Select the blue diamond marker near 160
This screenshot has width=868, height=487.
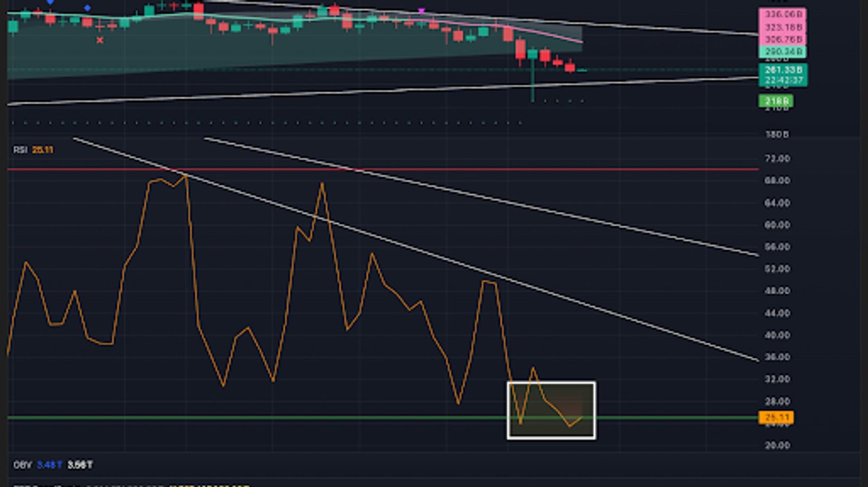(x=87, y=8)
